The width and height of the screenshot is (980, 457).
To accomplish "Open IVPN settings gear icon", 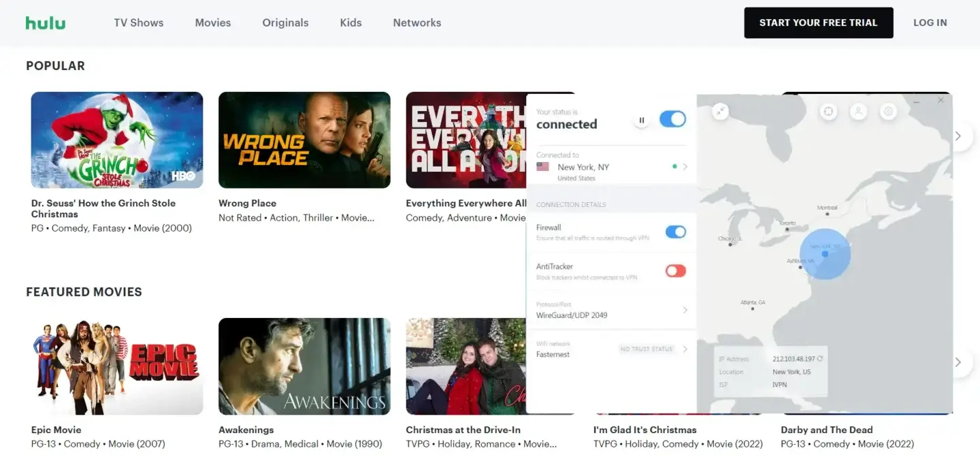I will tap(889, 111).
